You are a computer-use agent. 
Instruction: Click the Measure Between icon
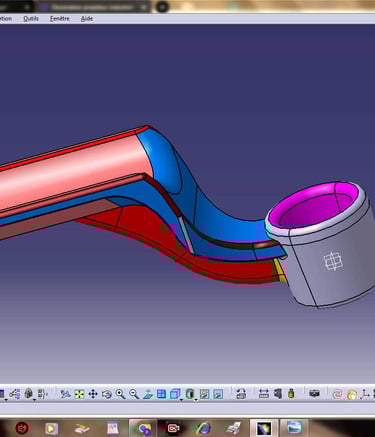(264, 394)
